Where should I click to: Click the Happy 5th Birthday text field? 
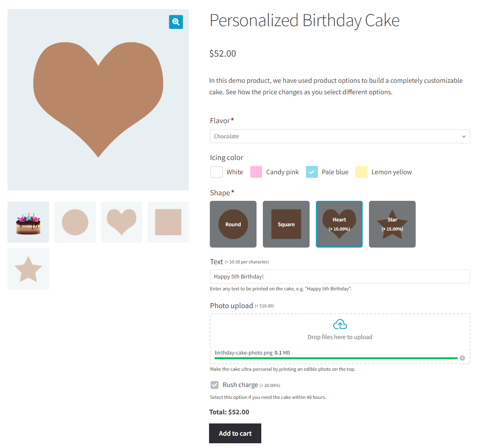click(340, 276)
